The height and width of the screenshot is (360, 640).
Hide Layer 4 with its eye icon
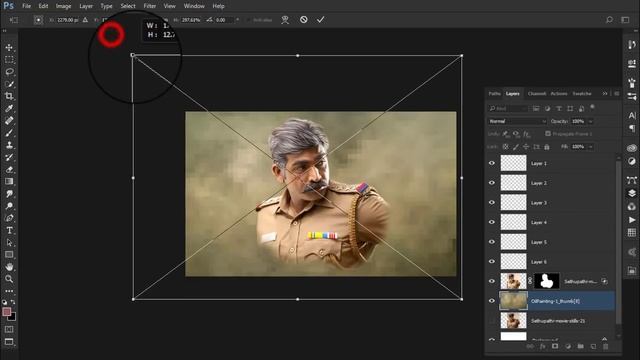tap(492, 222)
